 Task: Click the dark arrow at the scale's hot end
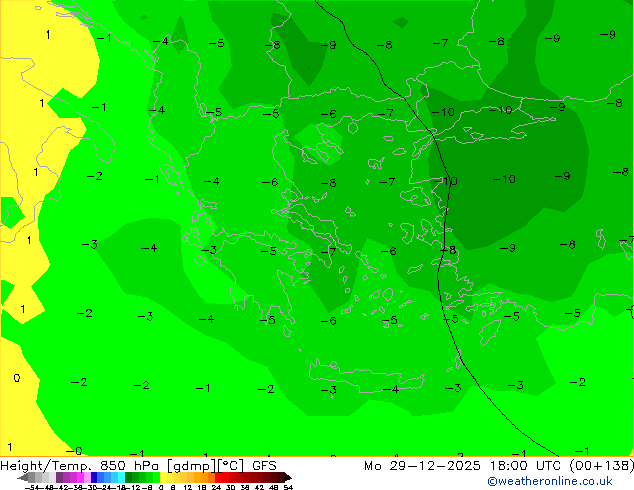coord(288,477)
